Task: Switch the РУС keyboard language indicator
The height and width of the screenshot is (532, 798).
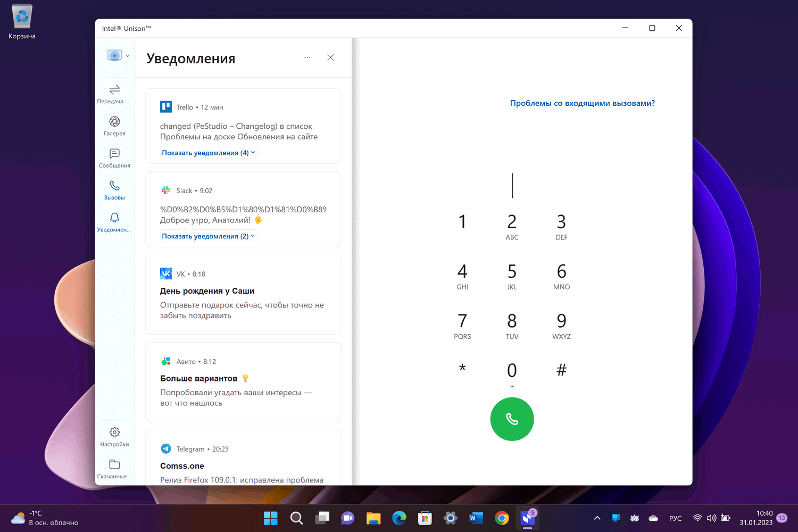Action: pyautogui.click(x=675, y=518)
